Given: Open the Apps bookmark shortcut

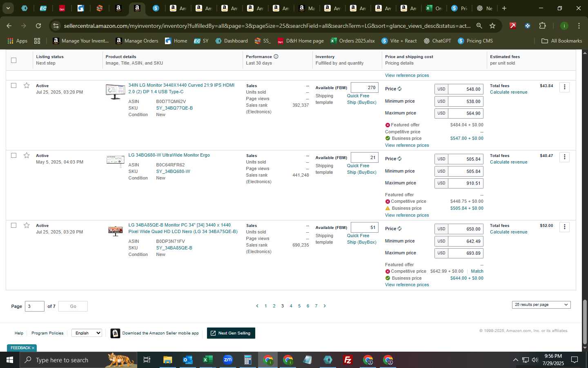Looking at the screenshot, I should point(17,41).
